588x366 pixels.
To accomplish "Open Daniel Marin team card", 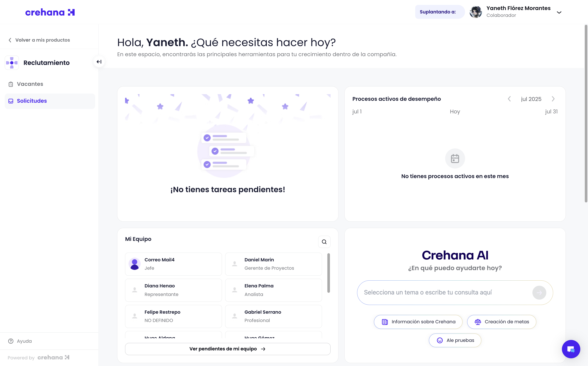I will (273, 264).
